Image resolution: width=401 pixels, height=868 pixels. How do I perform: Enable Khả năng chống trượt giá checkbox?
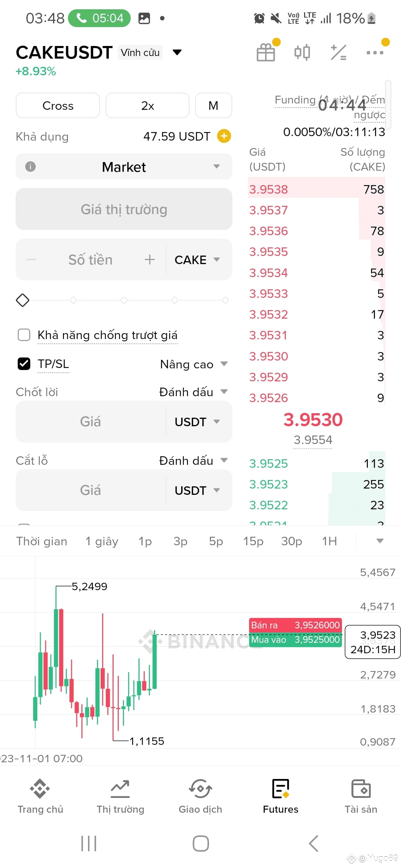pyautogui.click(x=24, y=335)
